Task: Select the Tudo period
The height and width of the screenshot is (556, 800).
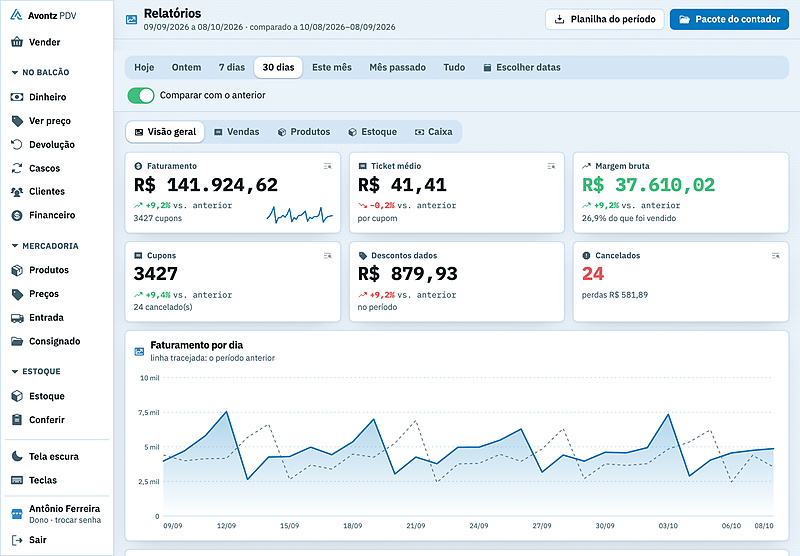Action: (454, 67)
